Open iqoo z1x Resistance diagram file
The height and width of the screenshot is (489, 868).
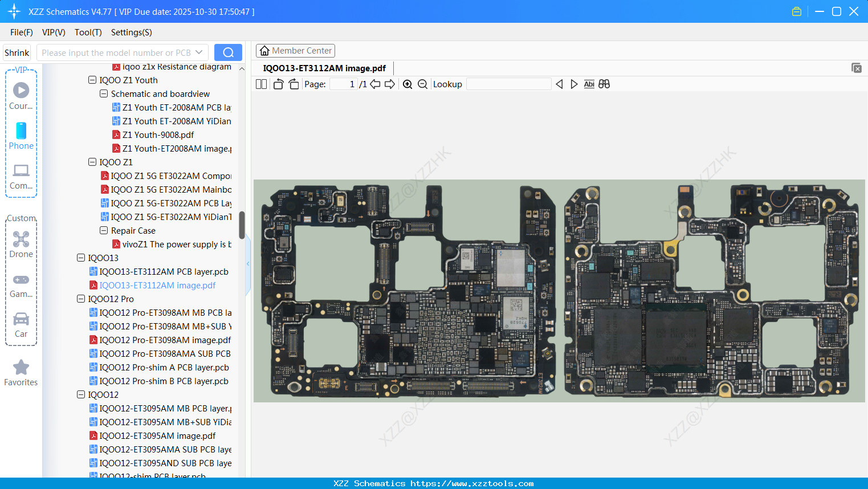(172, 67)
